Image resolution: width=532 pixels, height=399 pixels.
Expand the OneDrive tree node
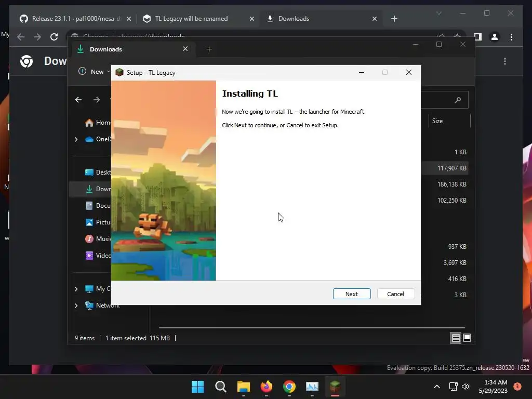(x=76, y=139)
